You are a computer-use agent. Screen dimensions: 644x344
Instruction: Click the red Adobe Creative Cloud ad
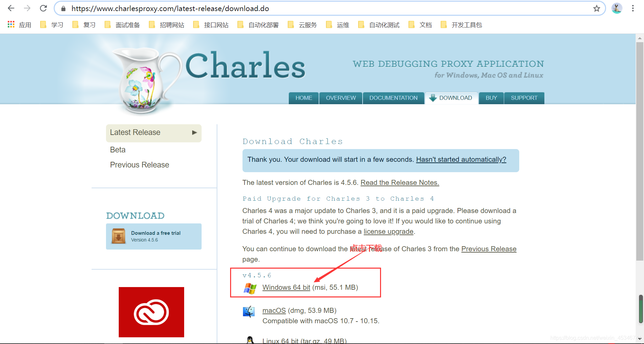[151, 312]
